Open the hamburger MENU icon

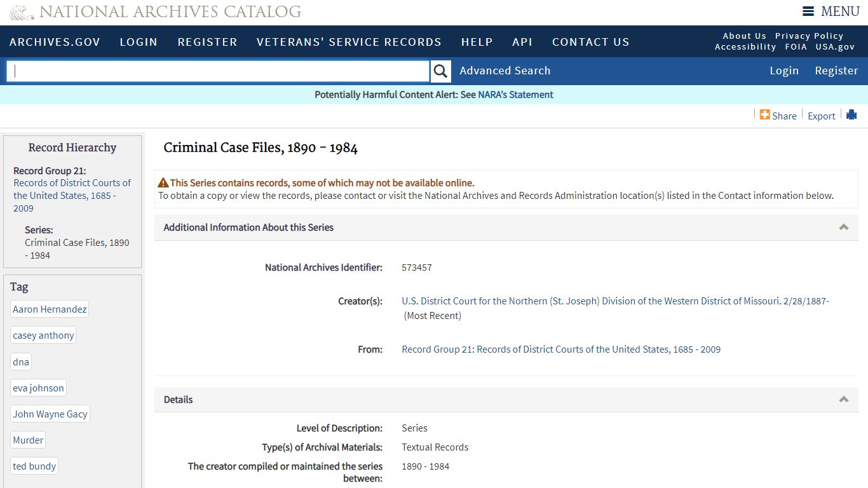pos(808,11)
